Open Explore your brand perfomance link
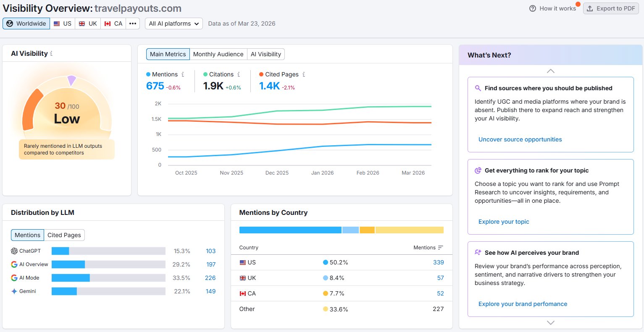 pyautogui.click(x=523, y=304)
